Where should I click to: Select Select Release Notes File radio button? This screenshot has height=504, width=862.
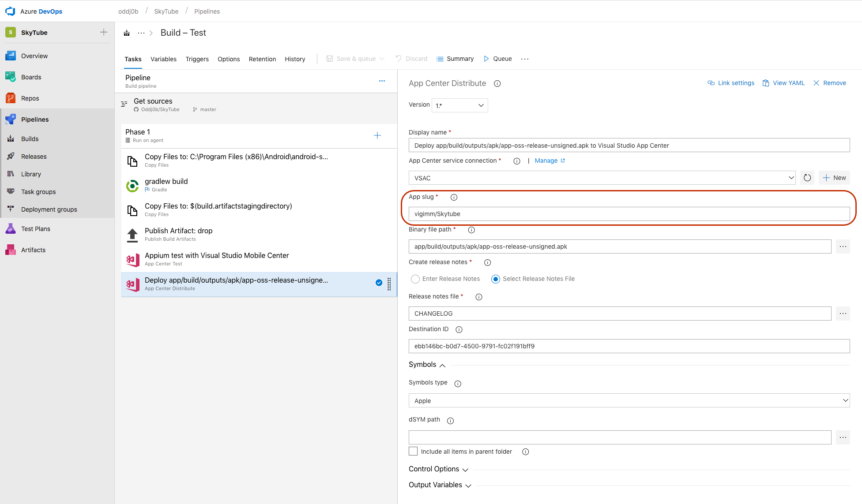(x=496, y=278)
